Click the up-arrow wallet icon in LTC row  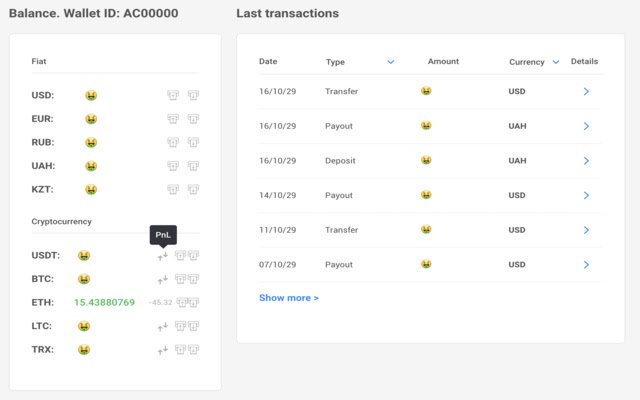pos(180,326)
